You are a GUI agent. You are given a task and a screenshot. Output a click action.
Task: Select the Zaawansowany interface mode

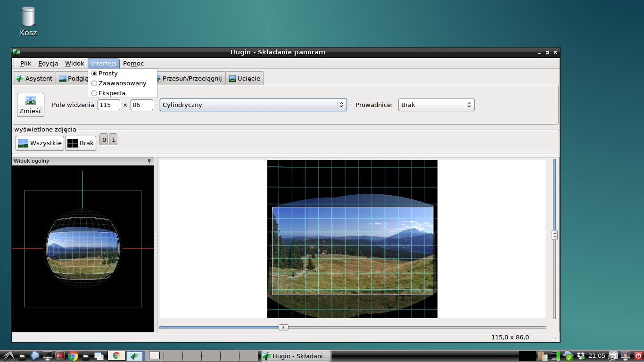pos(122,83)
